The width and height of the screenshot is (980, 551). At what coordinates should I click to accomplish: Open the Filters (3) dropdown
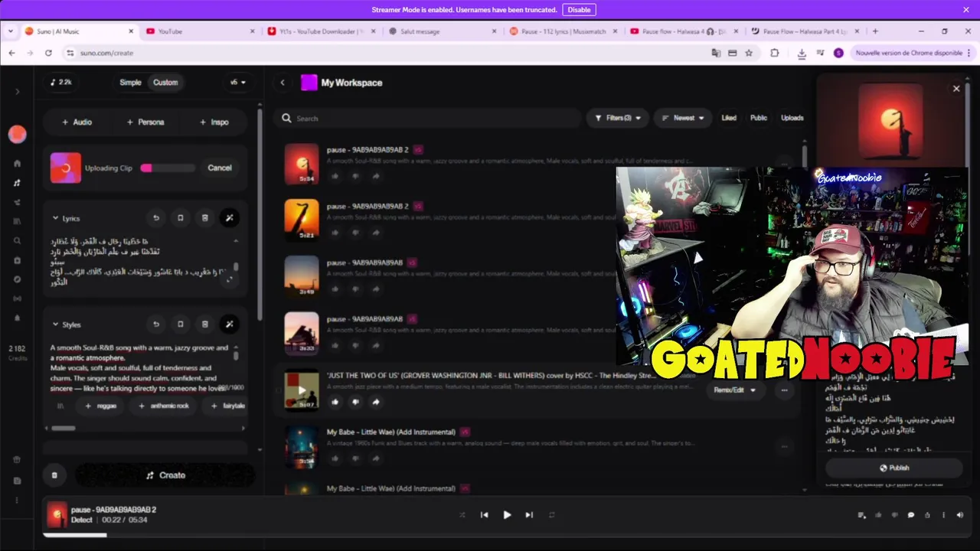[618, 118]
